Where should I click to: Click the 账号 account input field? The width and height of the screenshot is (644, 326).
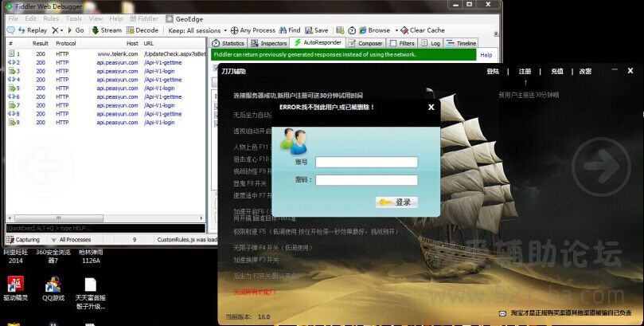(366, 162)
